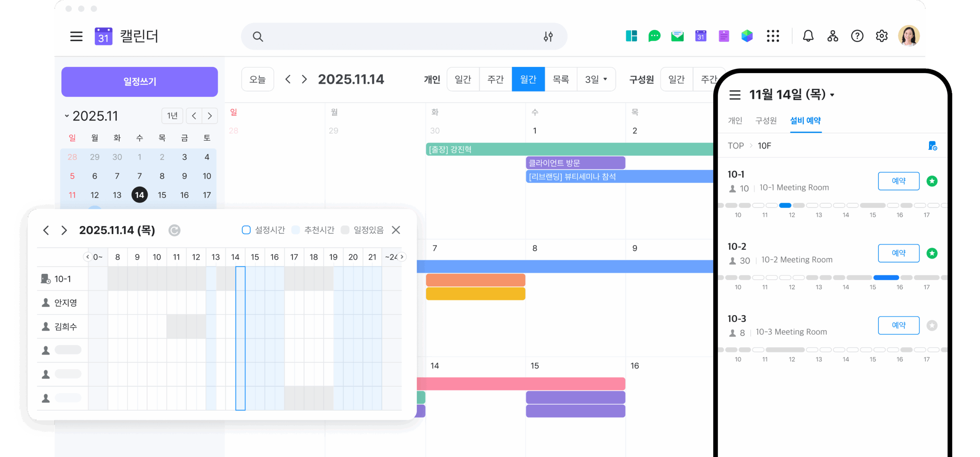The height and width of the screenshot is (457, 980).
Task: Click inside the search input field
Action: (x=403, y=37)
